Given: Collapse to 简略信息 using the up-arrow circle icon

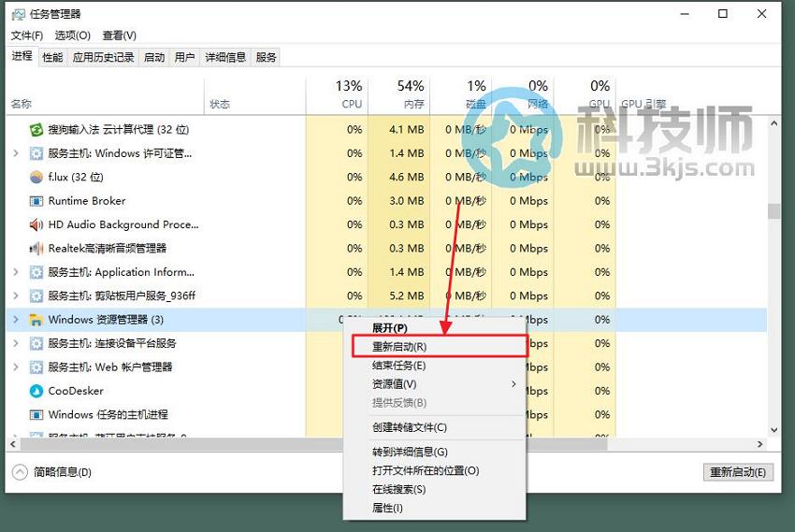Looking at the screenshot, I should pyautogui.click(x=20, y=472).
